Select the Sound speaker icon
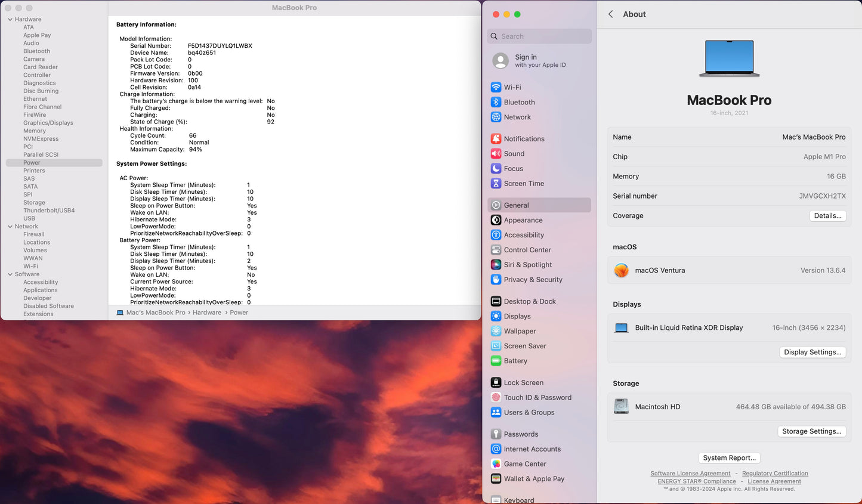862x504 pixels. [x=496, y=153]
